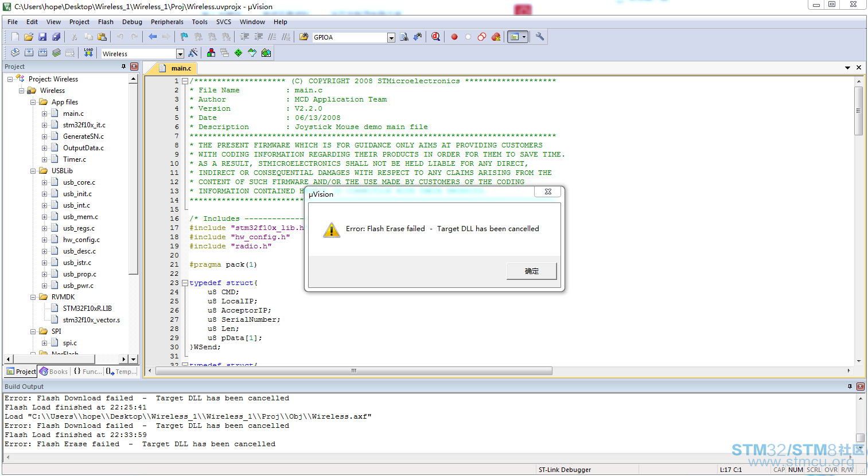Toggle bookmark on current line flag icon
The height and width of the screenshot is (476, 868).
pos(184,37)
